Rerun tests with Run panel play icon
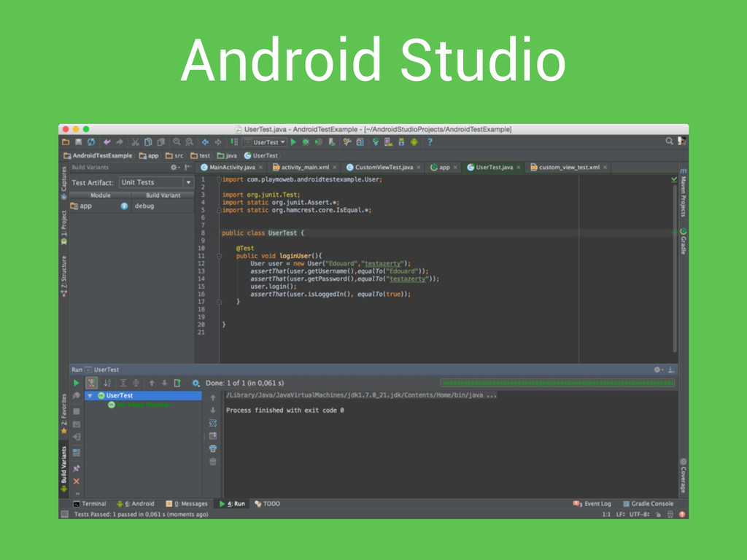This screenshot has height=560, width=747. click(x=76, y=383)
